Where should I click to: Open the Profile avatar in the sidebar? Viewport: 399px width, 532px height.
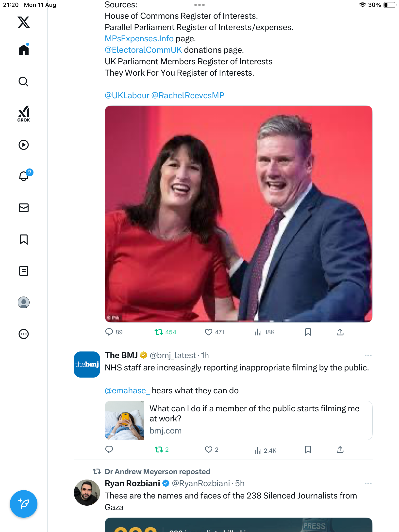[x=24, y=302]
